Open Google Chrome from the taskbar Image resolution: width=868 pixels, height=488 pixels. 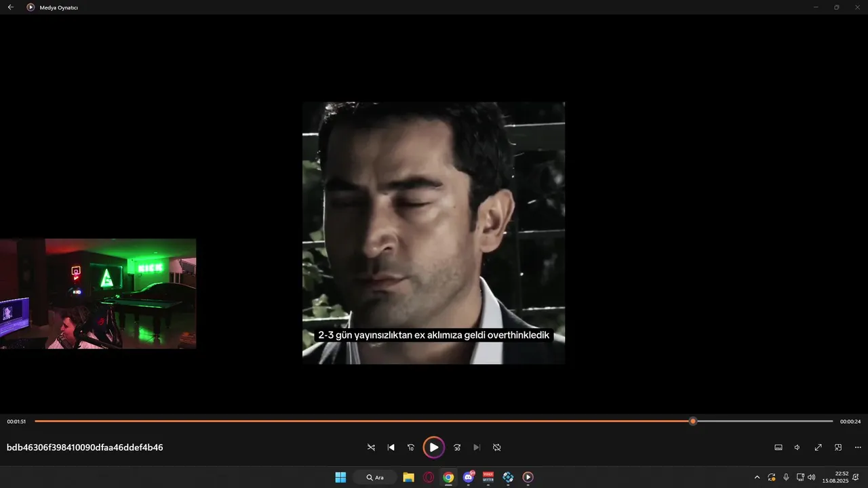coord(448,477)
